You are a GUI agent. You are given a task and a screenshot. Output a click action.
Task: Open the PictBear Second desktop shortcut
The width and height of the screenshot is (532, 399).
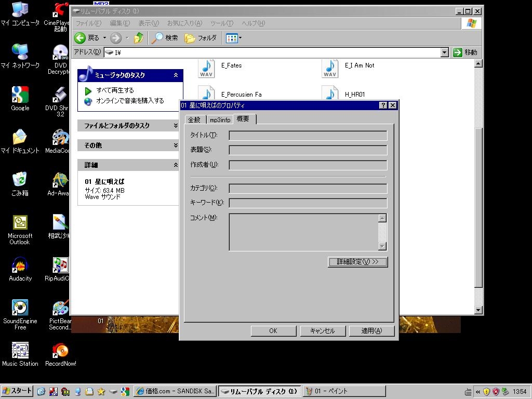pyautogui.click(x=60, y=315)
